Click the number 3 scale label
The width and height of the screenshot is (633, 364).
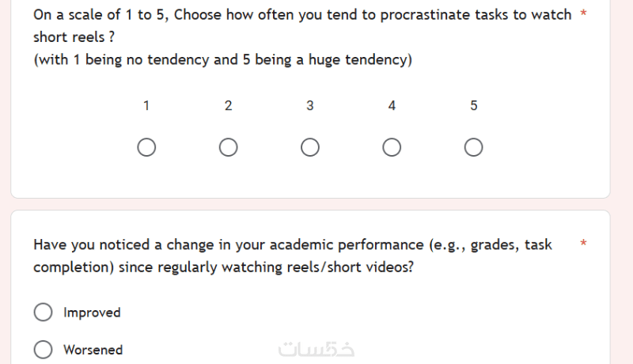pos(310,106)
